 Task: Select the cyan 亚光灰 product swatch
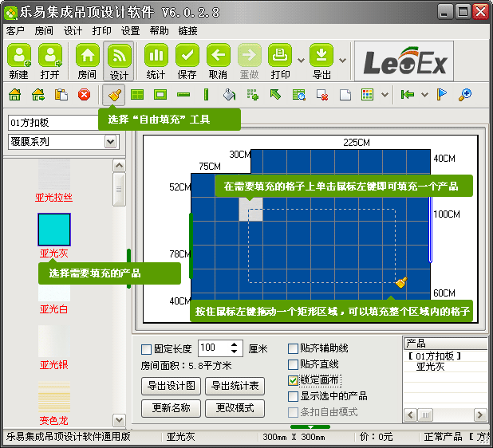coord(54,230)
